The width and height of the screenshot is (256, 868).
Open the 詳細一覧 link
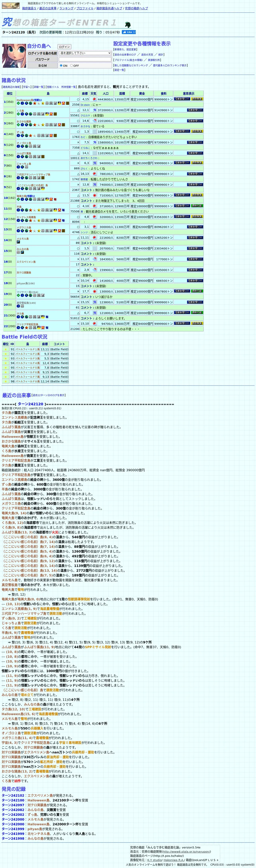(38, 87)
